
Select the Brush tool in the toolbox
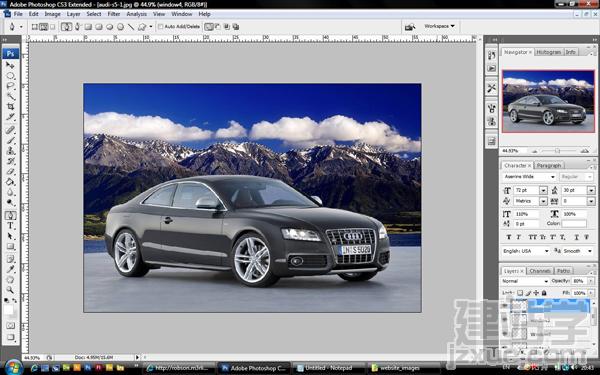pyautogui.click(x=10, y=141)
